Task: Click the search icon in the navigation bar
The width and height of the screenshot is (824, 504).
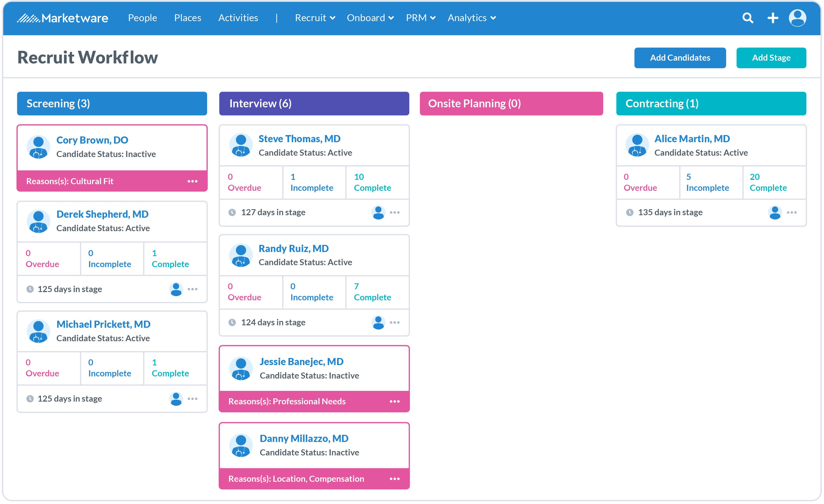Action: pos(748,18)
